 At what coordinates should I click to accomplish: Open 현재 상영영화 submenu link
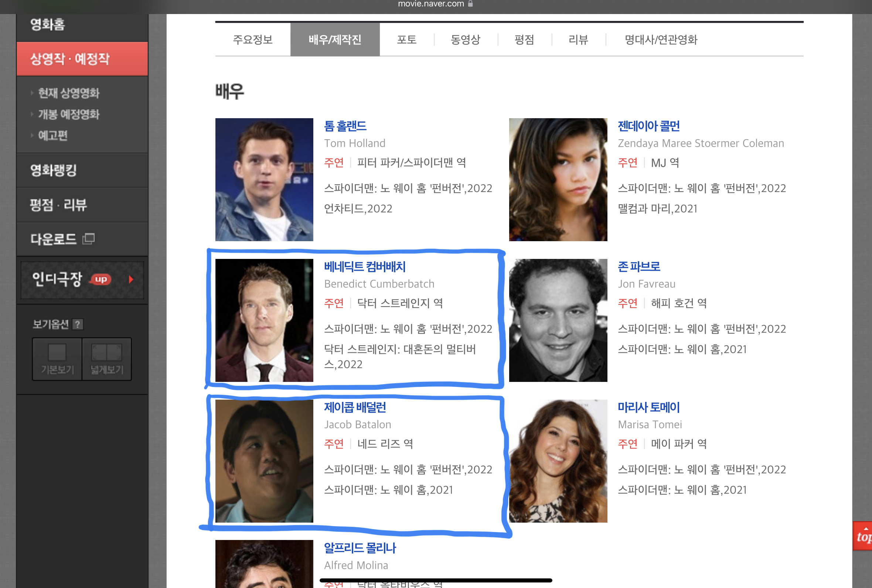point(69,93)
